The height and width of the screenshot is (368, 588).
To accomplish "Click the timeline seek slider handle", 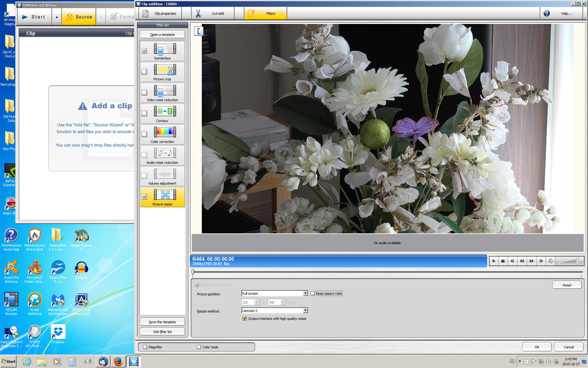I will (193, 272).
